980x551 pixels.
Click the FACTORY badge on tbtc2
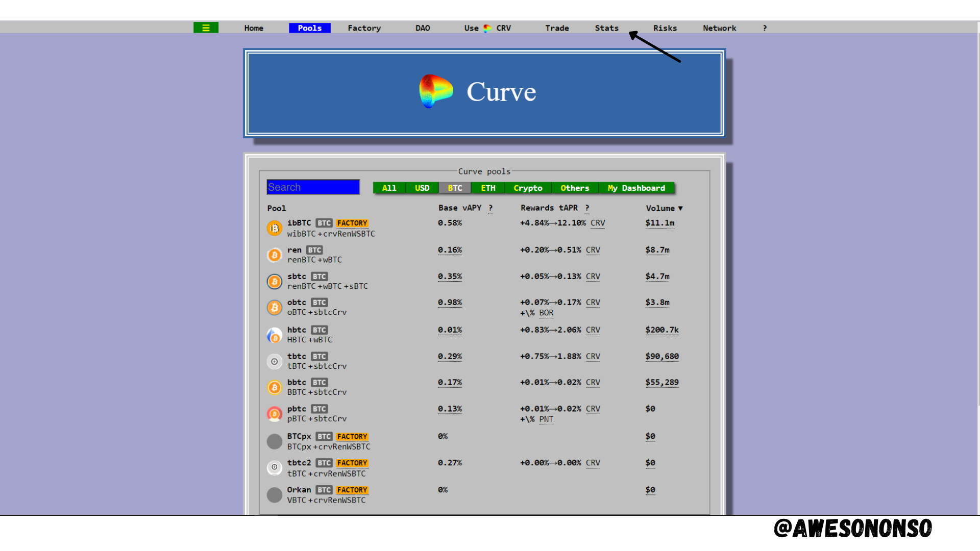[352, 463]
